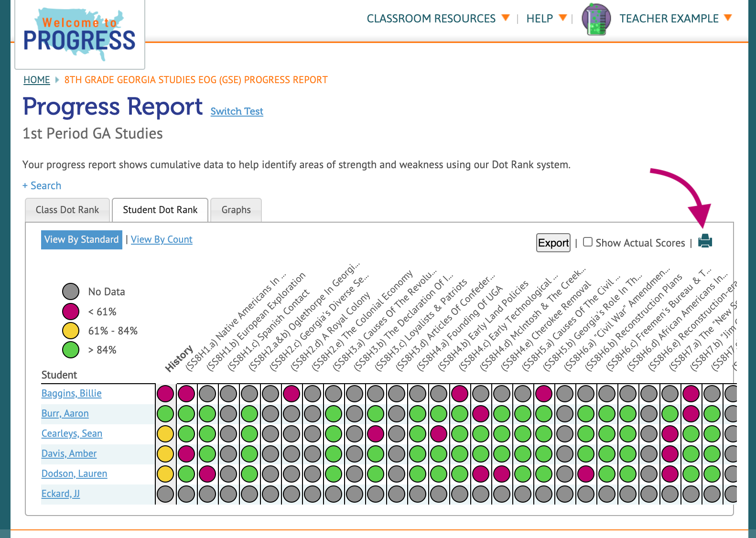Click the View By Count link

pos(162,239)
